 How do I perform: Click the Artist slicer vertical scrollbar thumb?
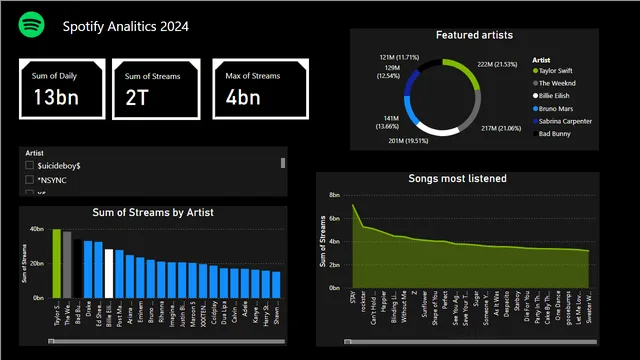[x=283, y=163]
